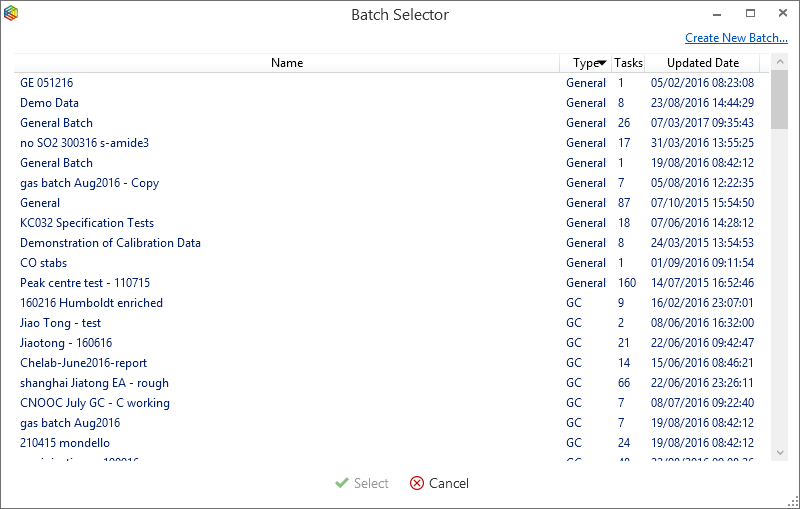Select the CO stabs batch

click(x=44, y=263)
